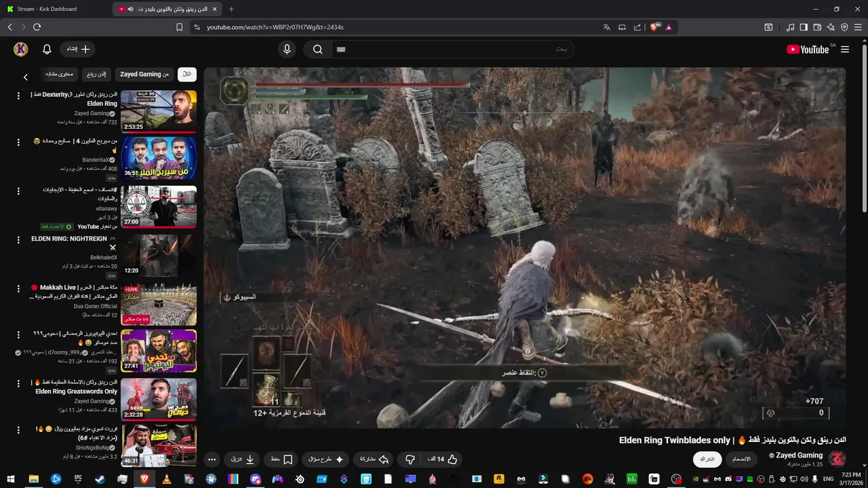Click the search magnifier button
The image size is (868, 488).
(317, 49)
